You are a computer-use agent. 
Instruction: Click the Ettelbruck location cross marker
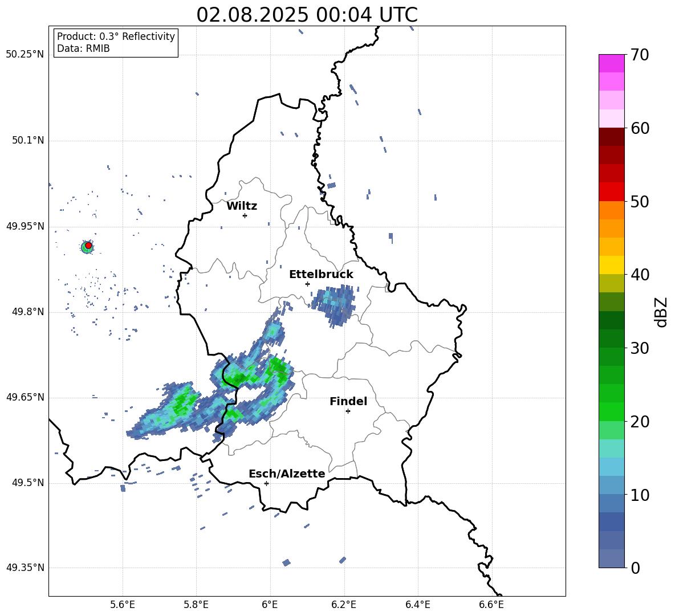coord(307,284)
